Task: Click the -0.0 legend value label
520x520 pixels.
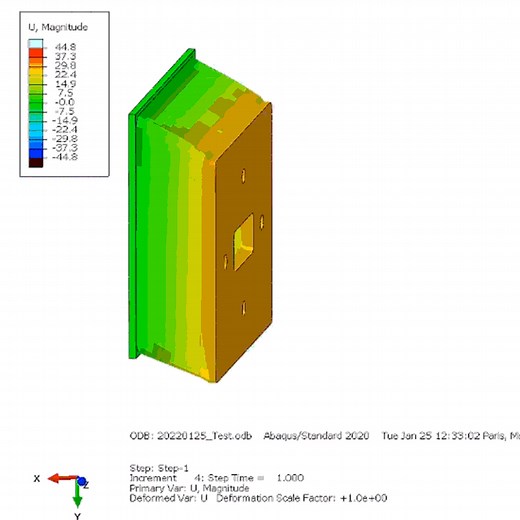Action: coord(64,102)
